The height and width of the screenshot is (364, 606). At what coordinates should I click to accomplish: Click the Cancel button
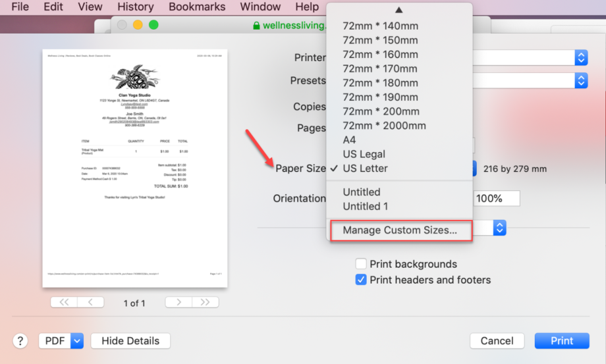497,341
